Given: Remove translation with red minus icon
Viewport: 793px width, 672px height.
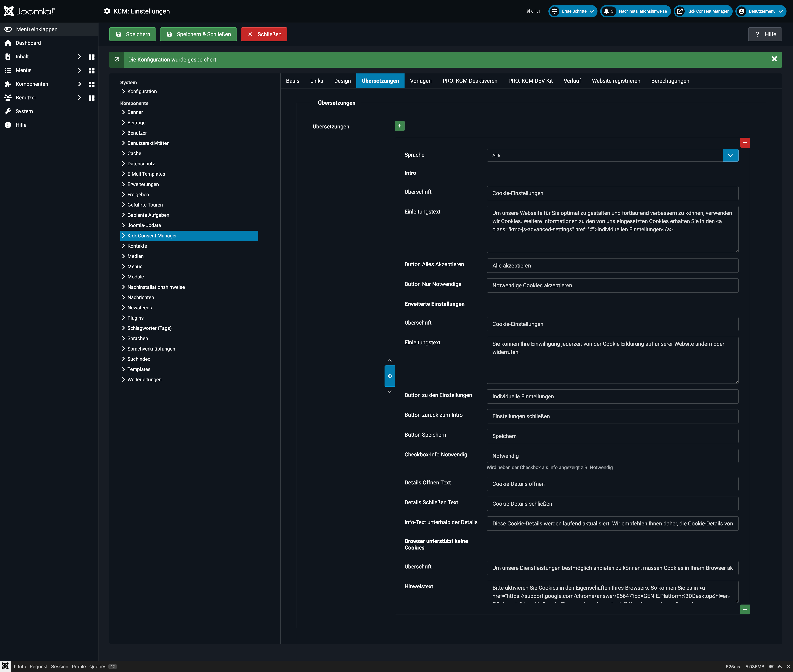Looking at the screenshot, I should tap(745, 142).
